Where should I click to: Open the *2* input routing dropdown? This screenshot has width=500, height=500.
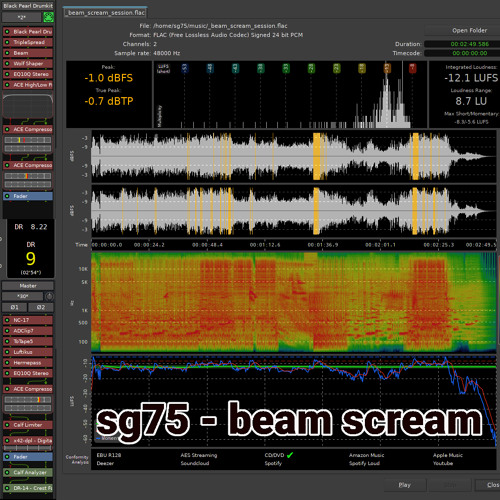(x=22, y=17)
